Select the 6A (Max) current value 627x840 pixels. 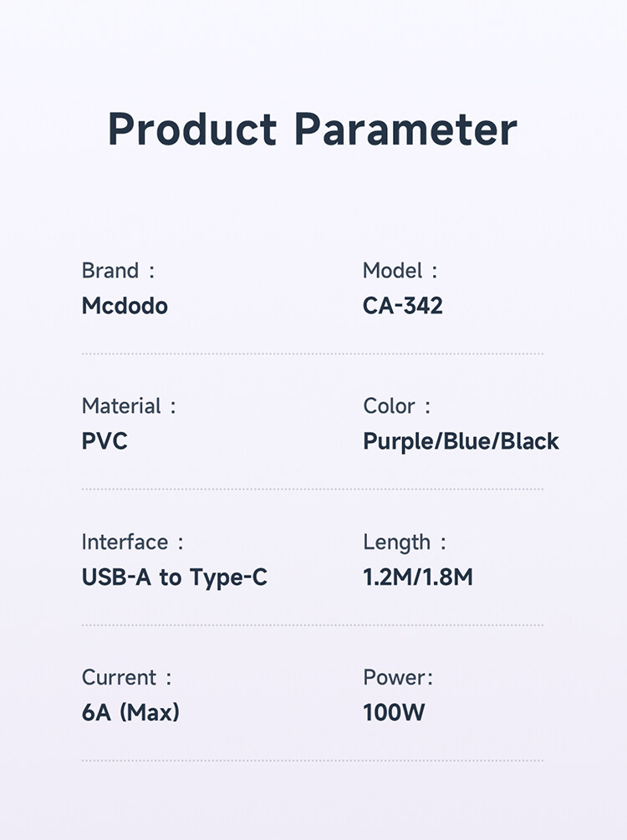coord(130,712)
